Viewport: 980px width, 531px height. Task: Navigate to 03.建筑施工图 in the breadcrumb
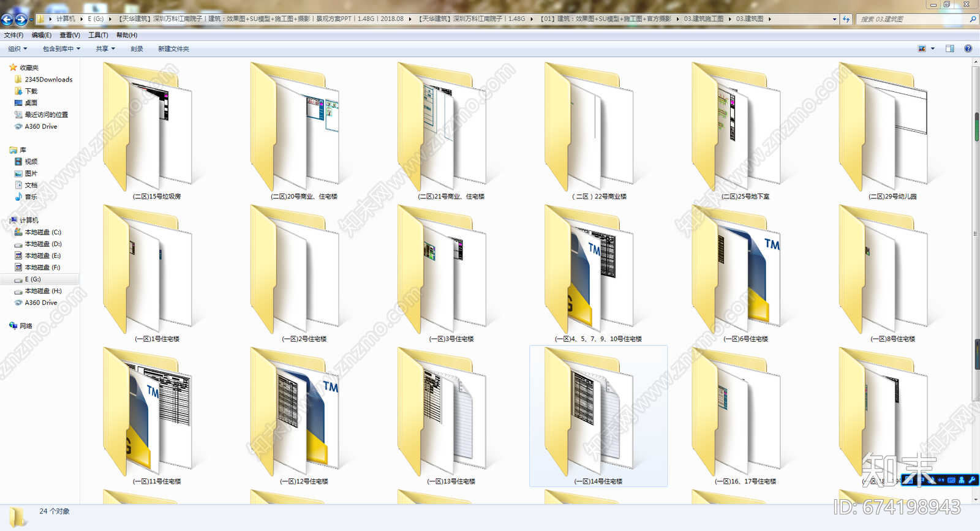(x=704, y=19)
